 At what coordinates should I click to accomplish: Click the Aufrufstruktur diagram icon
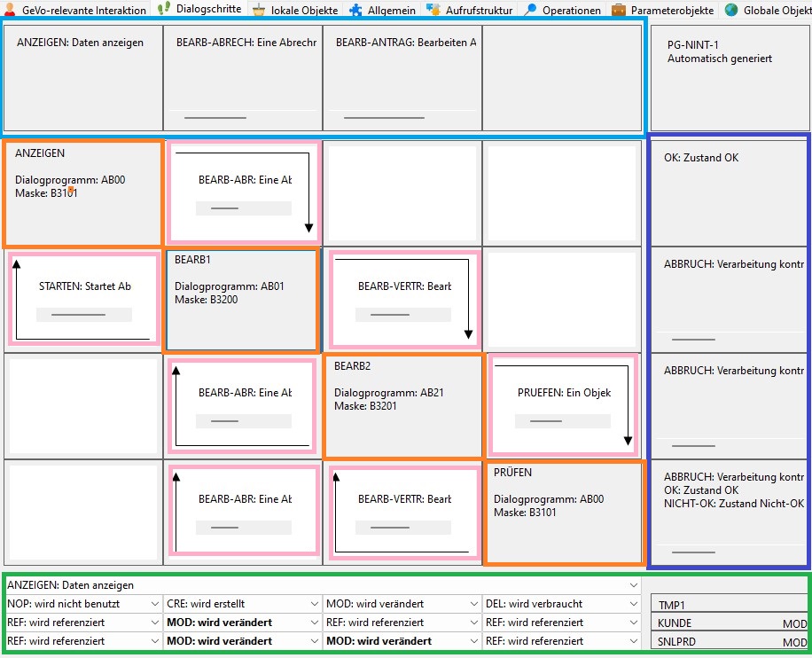pos(433,10)
